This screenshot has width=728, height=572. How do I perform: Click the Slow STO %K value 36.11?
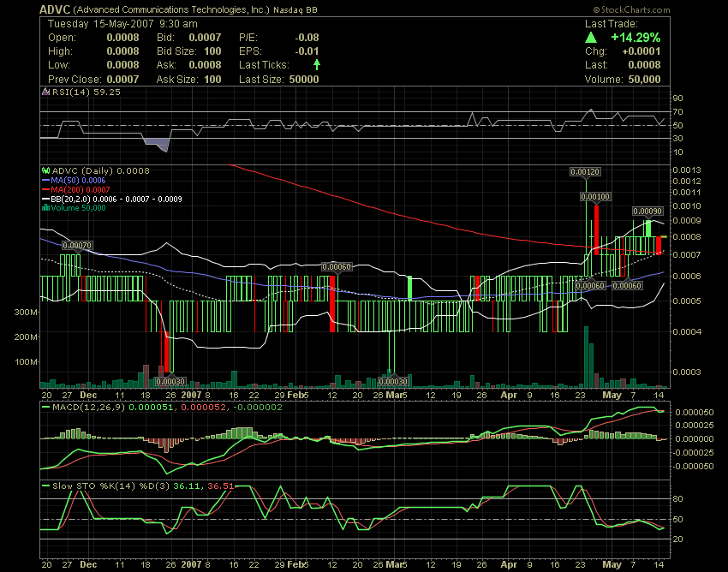pos(187,486)
